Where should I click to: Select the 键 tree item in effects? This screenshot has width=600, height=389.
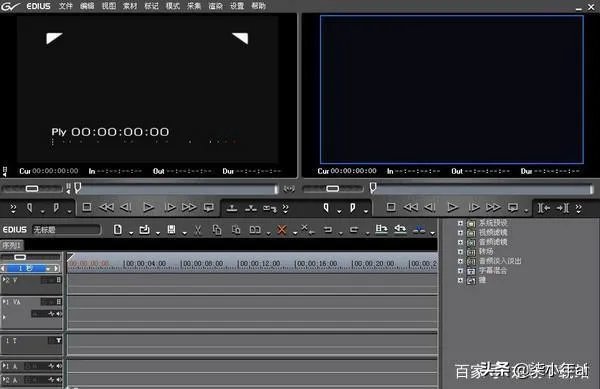(483, 280)
